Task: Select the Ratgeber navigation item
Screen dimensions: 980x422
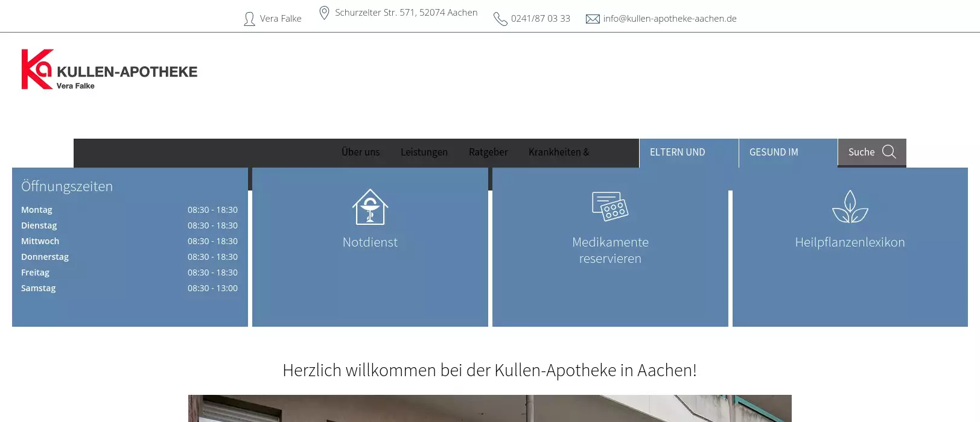Action: [488, 153]
